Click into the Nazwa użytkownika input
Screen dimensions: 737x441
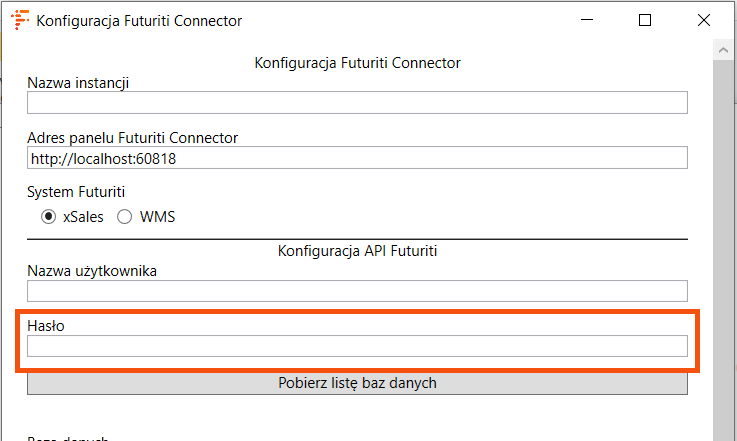point(357,291)
